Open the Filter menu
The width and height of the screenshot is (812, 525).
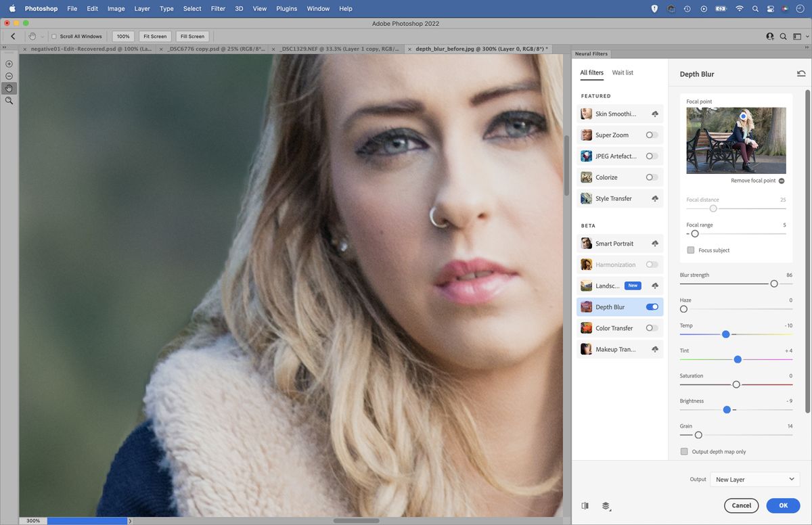217,9
